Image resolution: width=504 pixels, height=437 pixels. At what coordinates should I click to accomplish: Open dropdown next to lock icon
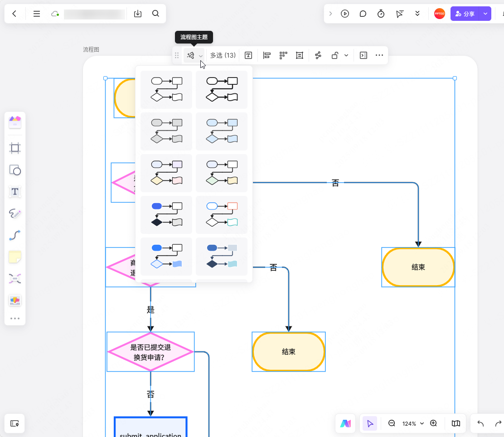(x=346, y=55)
